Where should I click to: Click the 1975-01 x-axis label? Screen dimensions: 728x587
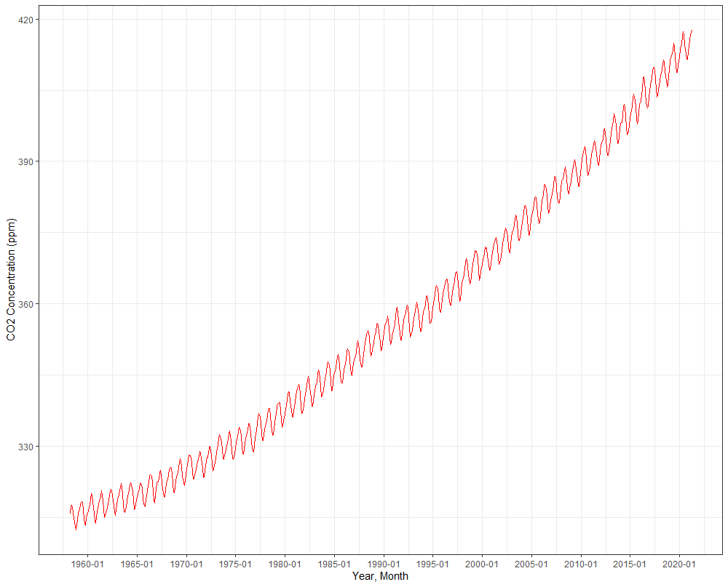click(x=235, y=564)
